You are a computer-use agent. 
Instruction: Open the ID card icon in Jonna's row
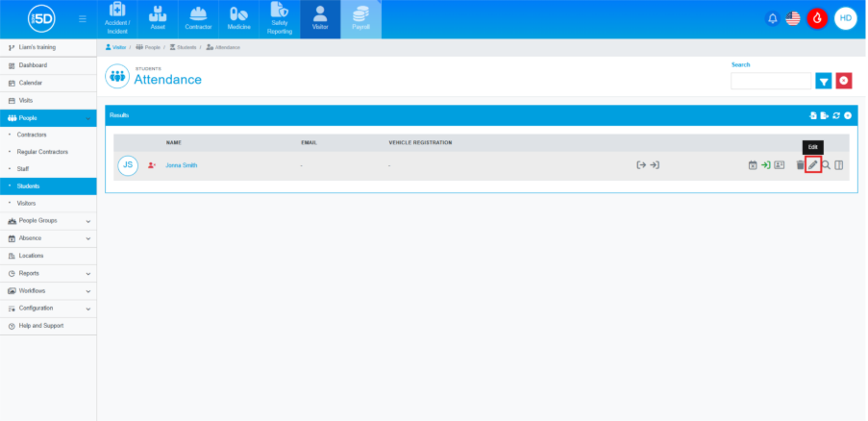(x=780, y=165)
